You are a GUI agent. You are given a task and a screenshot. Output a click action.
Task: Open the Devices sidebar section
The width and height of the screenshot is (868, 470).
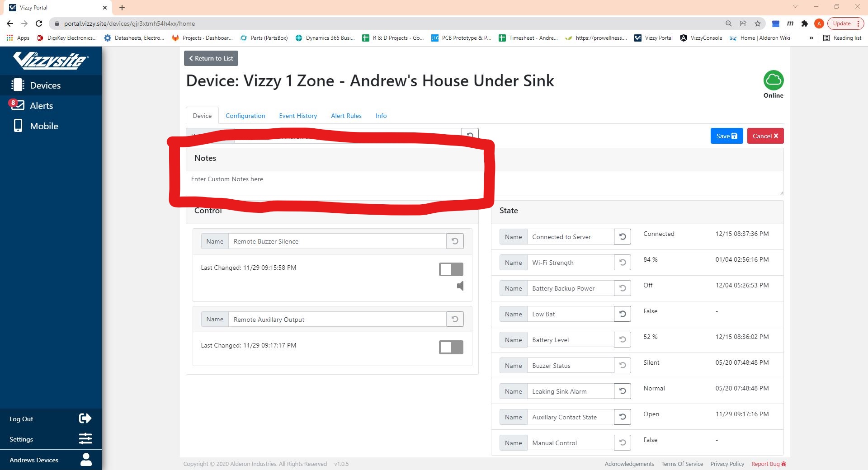[51, 85]
